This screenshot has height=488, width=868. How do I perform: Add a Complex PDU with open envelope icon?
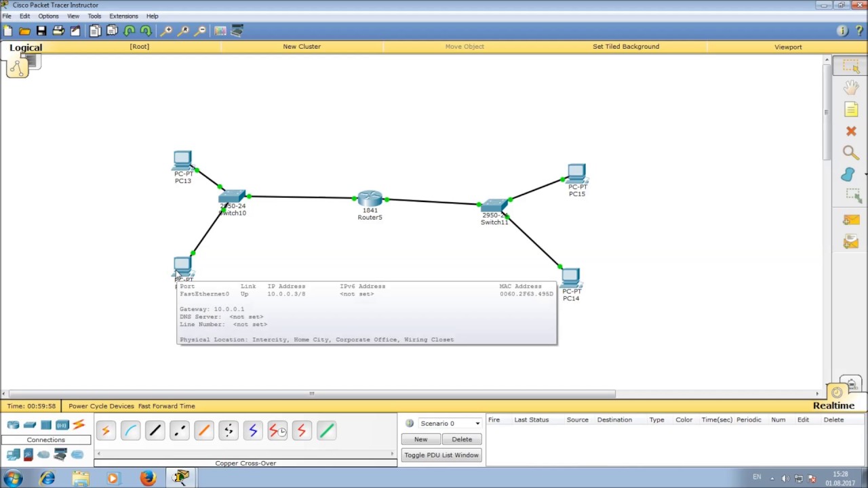pyautogui.click(x=851, y=242)
